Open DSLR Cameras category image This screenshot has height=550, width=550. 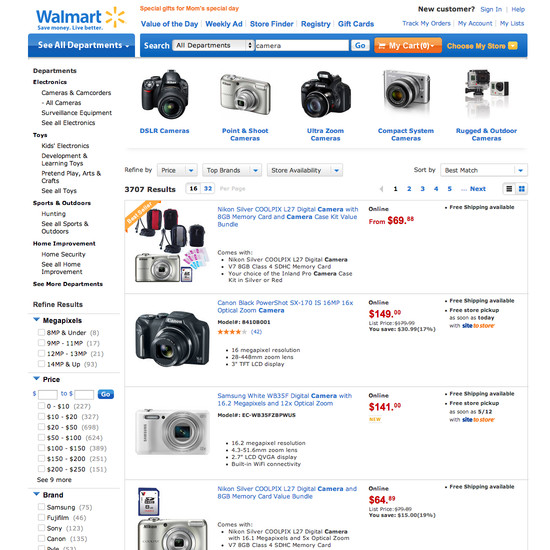(165, 95)
